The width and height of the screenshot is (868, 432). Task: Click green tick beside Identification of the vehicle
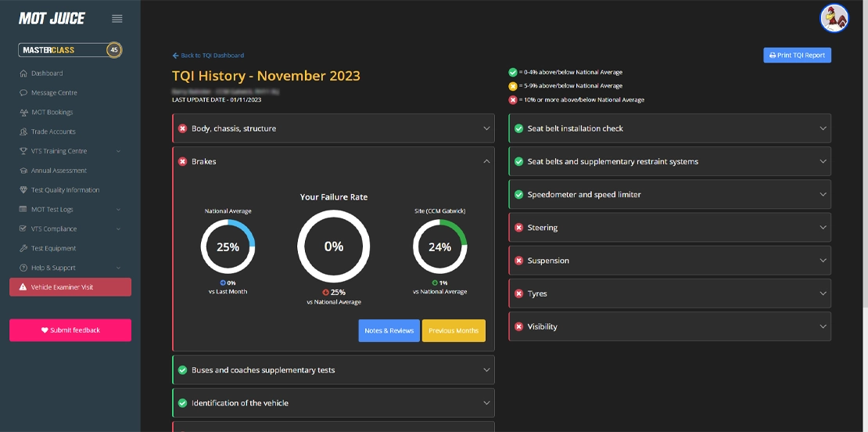[182, 403]
